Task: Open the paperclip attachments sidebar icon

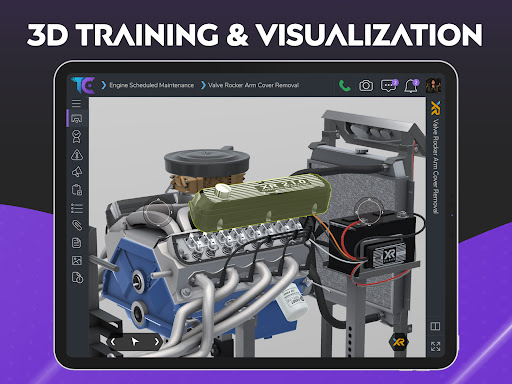Action: point(77,225)
